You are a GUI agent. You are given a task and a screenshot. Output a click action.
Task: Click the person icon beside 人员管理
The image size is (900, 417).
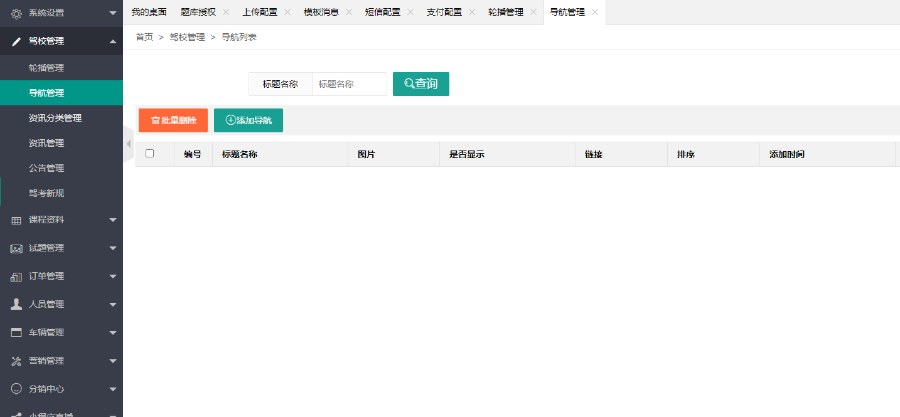(x=17, y=304)
